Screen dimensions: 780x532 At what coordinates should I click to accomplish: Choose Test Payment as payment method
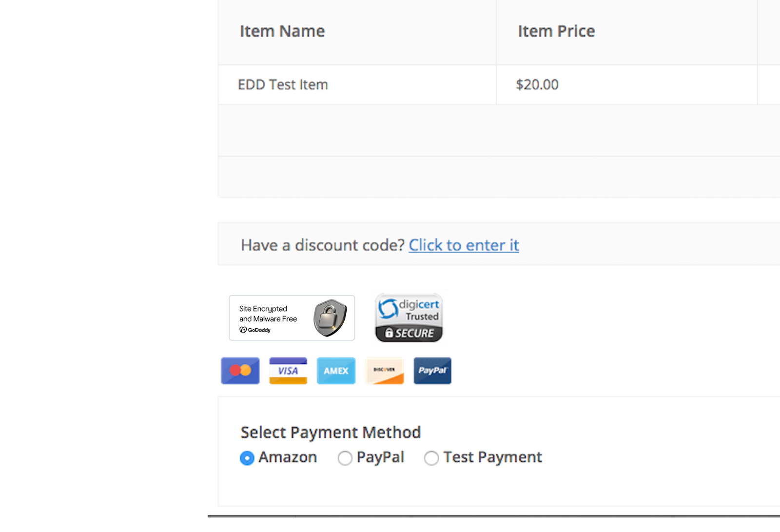coord(431,458)
